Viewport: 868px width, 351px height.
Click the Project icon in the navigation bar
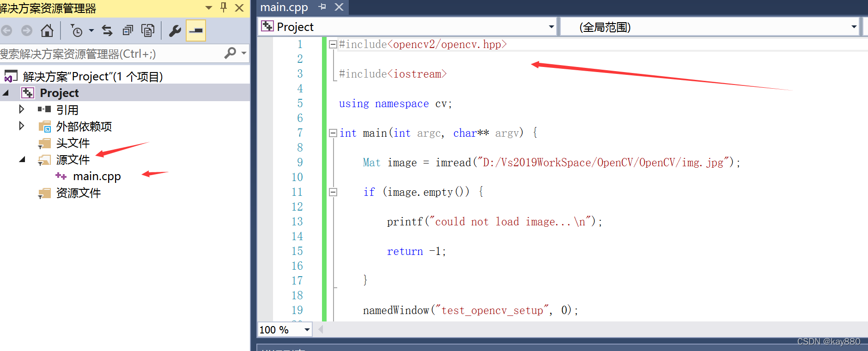tap(267, 26)
